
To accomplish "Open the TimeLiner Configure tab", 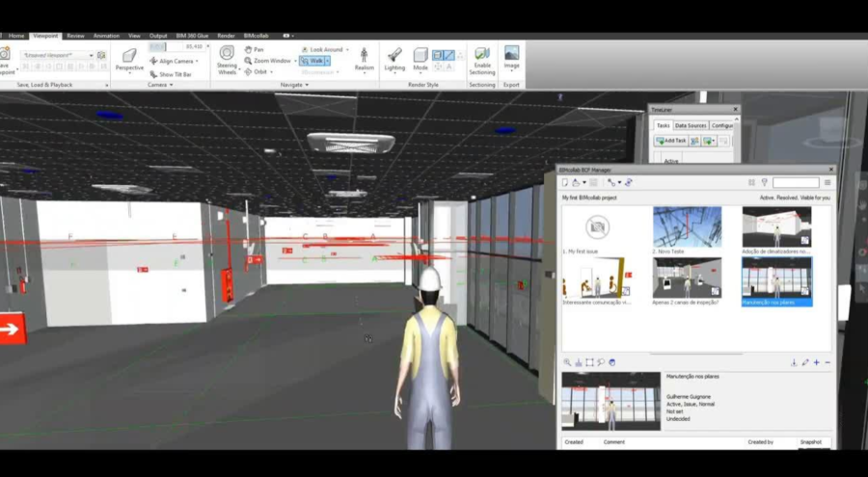I will (721, 125).
